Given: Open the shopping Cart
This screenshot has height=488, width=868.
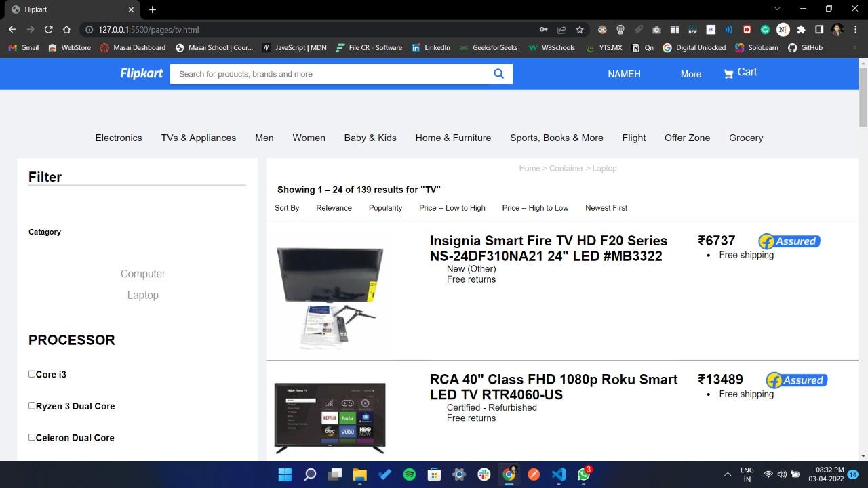Looking at the screenshot, I should tap(741, 73).
